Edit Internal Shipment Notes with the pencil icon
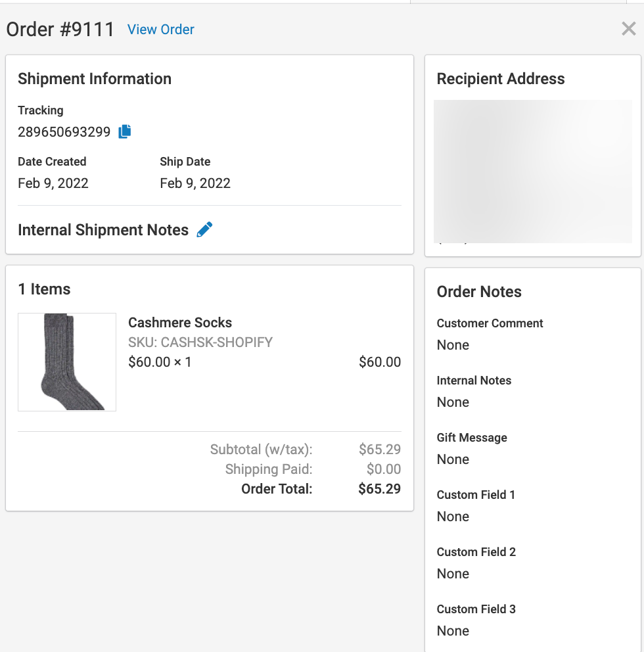This screenshot has width=644, height=652. (x=204, y=229)
